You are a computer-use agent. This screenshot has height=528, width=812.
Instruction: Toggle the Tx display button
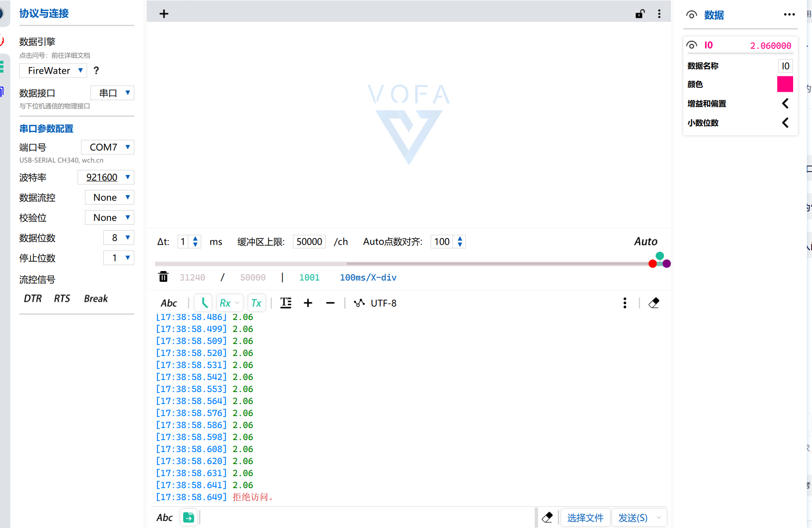(257, 303)
